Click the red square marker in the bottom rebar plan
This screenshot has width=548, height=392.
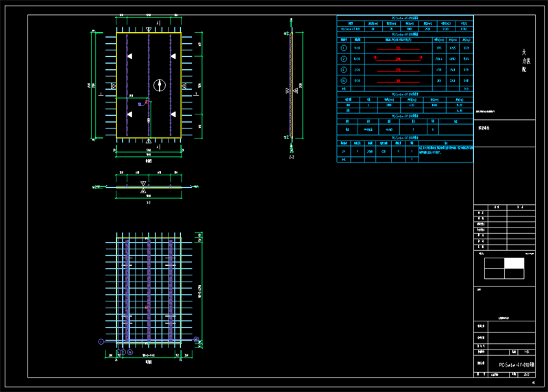147,307
